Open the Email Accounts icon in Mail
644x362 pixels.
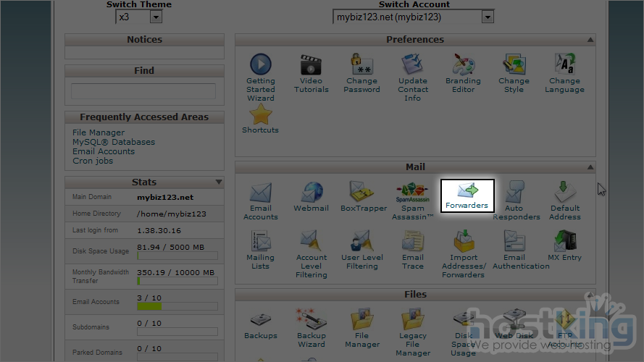point(260,201)
